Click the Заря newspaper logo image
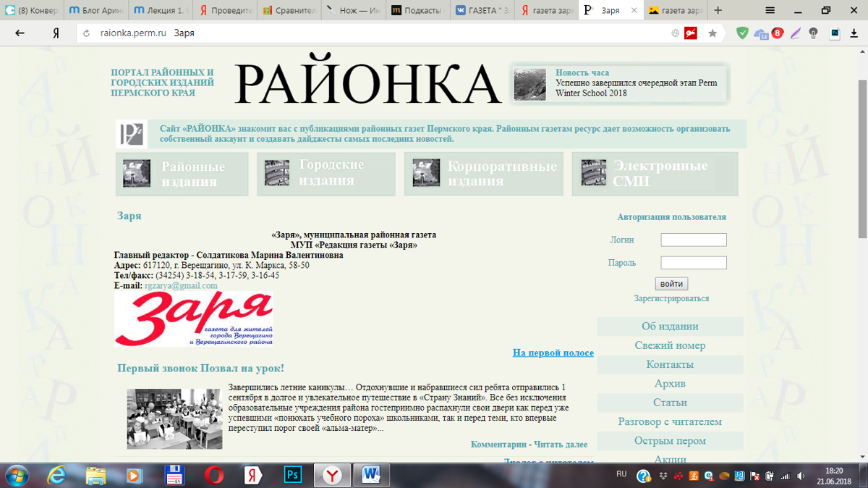The image size is (868, 488). 194,319
